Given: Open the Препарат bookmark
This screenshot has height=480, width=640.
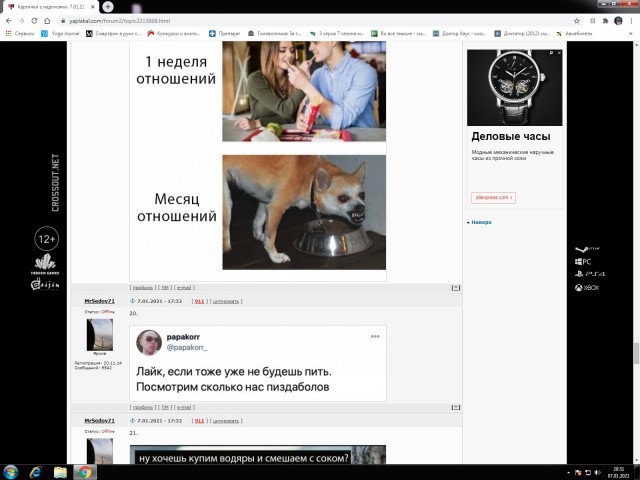Looking at the screenshot, I should [x=224, y=33].
